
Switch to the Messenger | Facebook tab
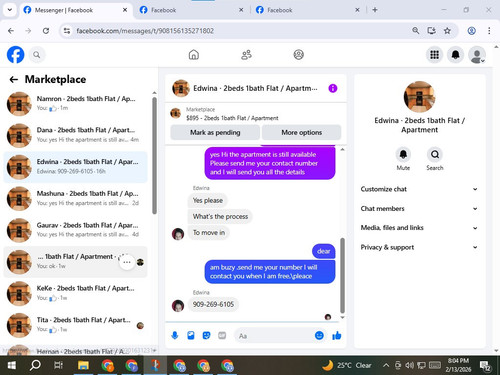pos(75,10)
